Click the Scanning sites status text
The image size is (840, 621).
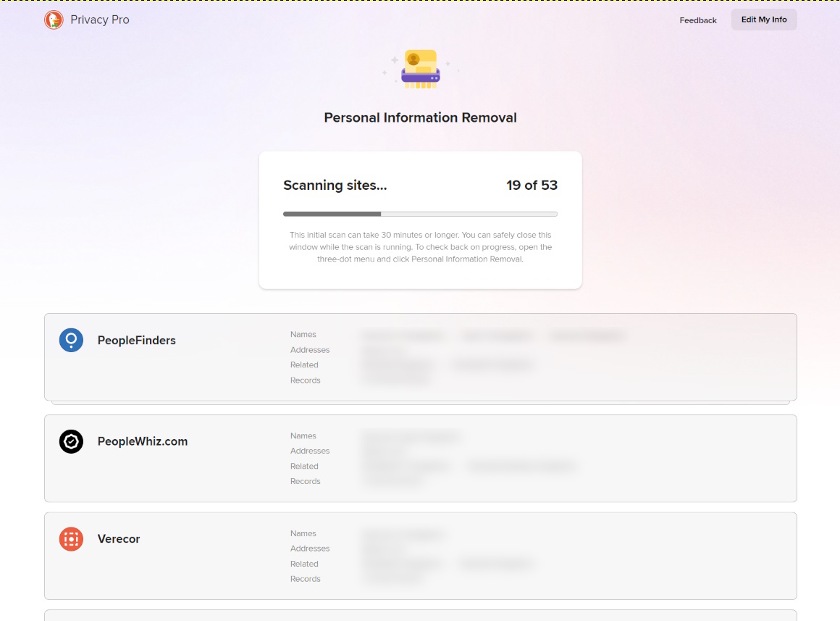coord(335,186)
